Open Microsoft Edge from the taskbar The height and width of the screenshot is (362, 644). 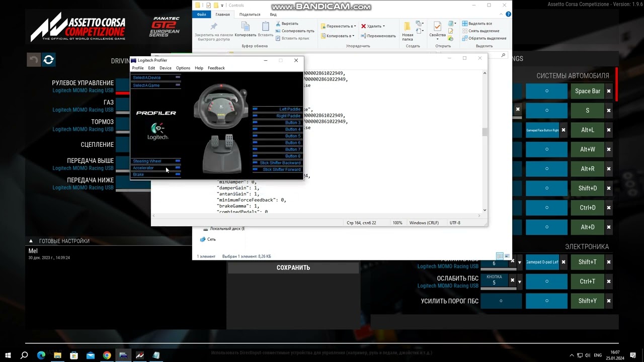[x=41, y=355]
